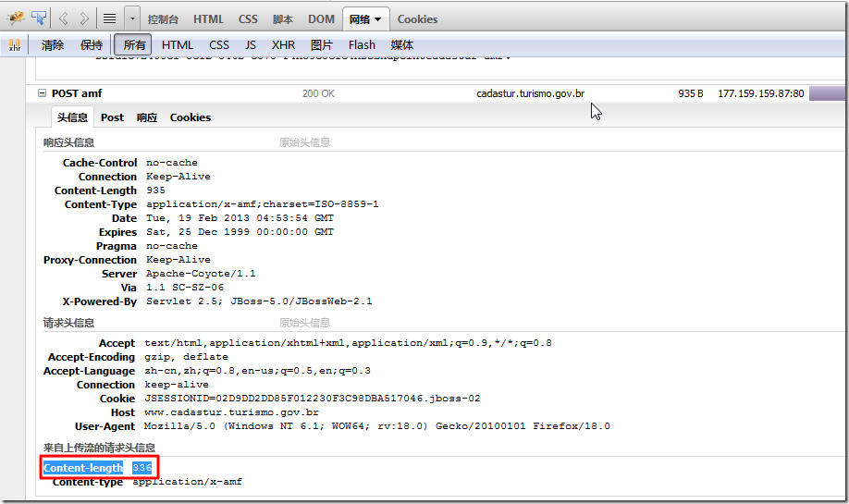
Task: Click the 清除 button
Action: 53,44
